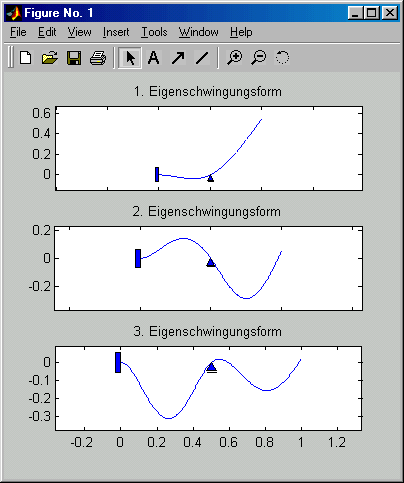Enable the Zoom In magnifier tool
404x483 pixels.
click(x=235, y=58)
